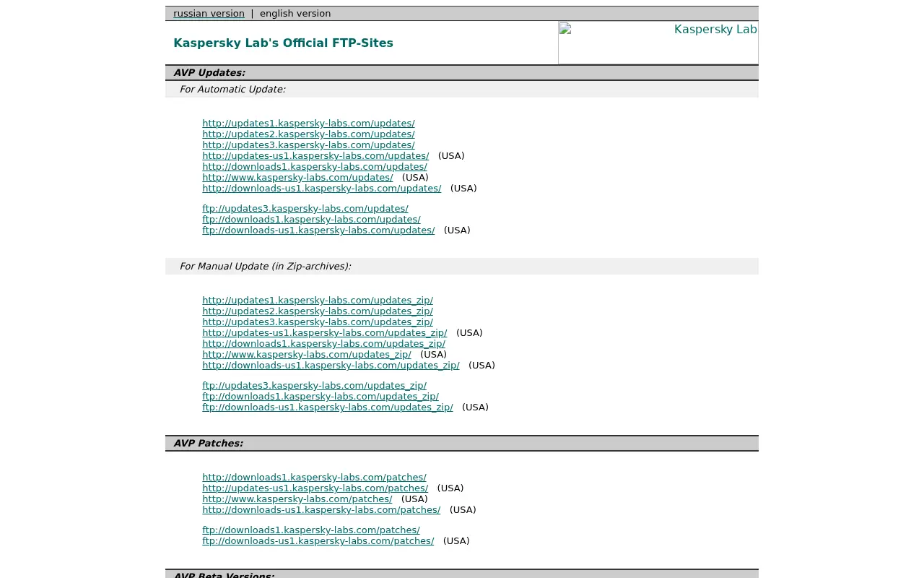The image size is (924, 578).
Task: Open ftp://updates3.kaspersky-labs.com/updates/ link
Action: tap(305, 209)
